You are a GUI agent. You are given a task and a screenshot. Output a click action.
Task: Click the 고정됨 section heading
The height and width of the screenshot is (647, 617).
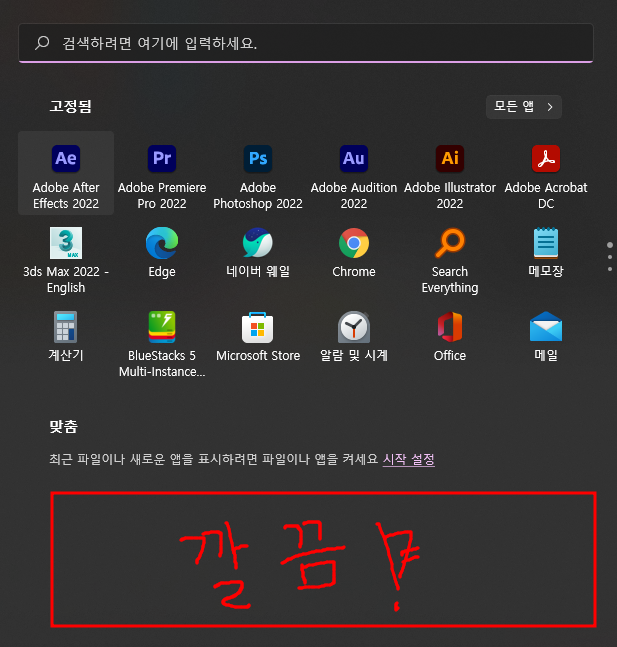(x=70, y=106)
